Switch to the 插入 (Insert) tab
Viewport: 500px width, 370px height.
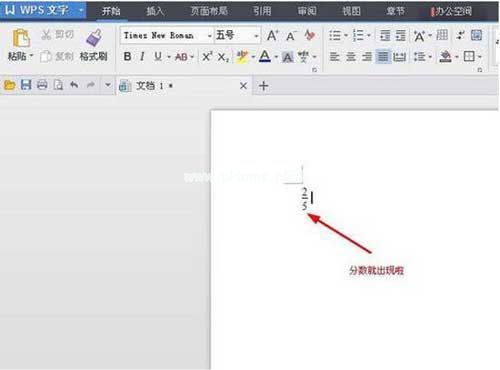[155, 11]
